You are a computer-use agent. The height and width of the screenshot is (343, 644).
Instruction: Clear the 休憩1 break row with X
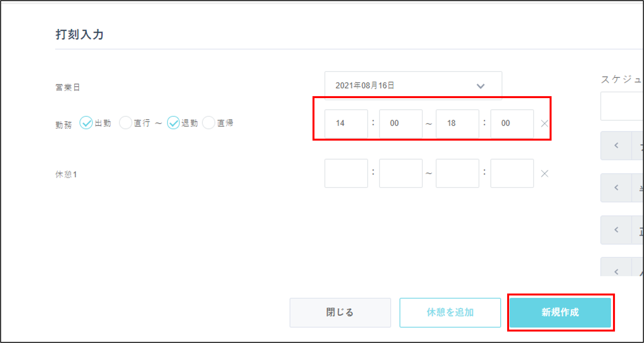[544, 174]
